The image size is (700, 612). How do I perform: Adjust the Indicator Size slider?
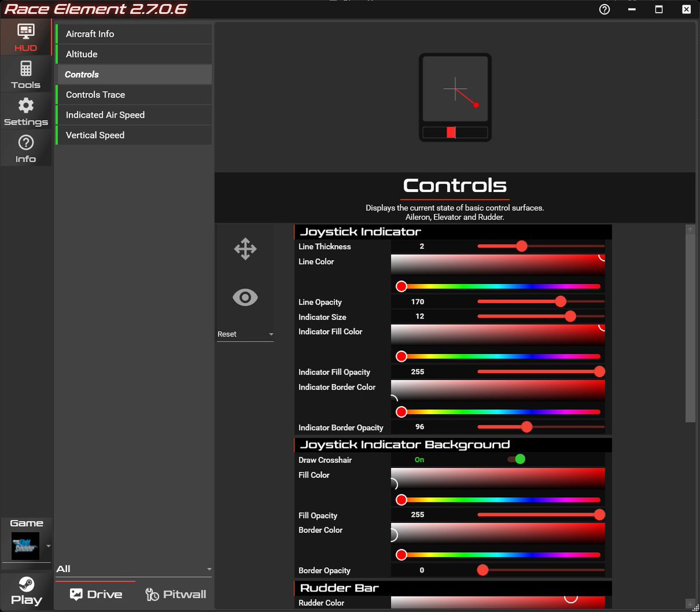[x=541, y=316]
